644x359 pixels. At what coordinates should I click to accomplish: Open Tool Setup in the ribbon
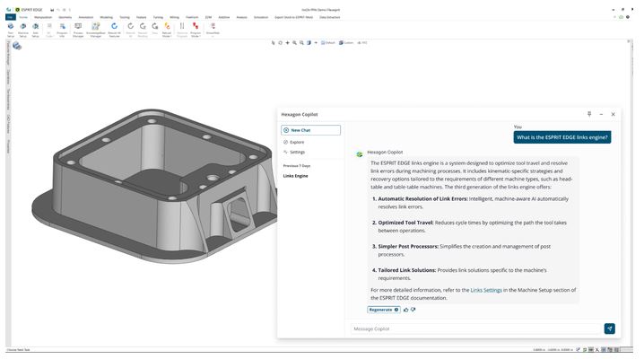tap(10, 28)
